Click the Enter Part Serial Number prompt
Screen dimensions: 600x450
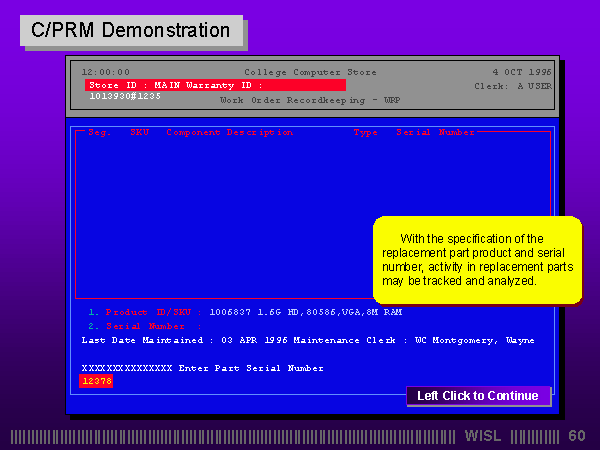coord(250,368)
